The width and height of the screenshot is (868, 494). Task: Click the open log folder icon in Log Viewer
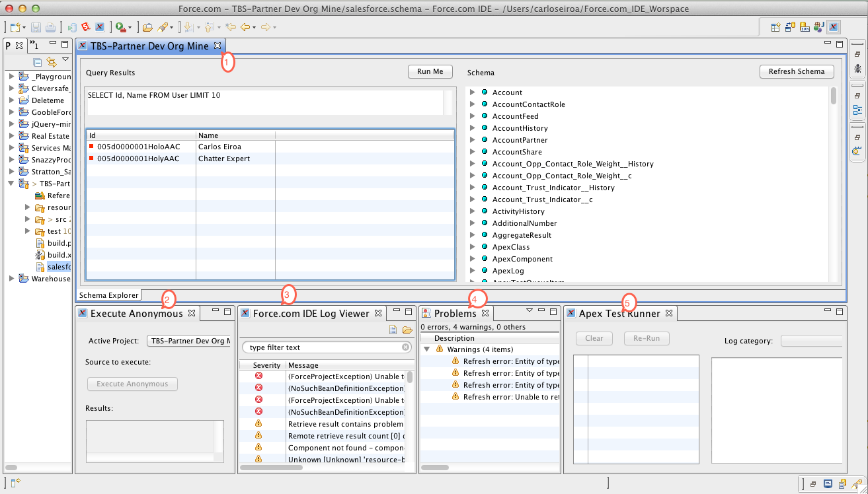tap(407, 330)
